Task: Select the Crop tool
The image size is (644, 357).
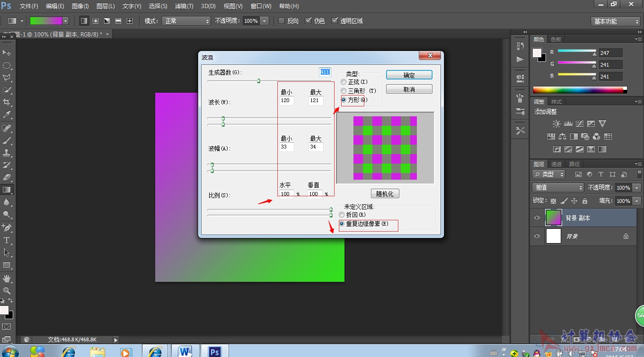Action: coord(7,102)
